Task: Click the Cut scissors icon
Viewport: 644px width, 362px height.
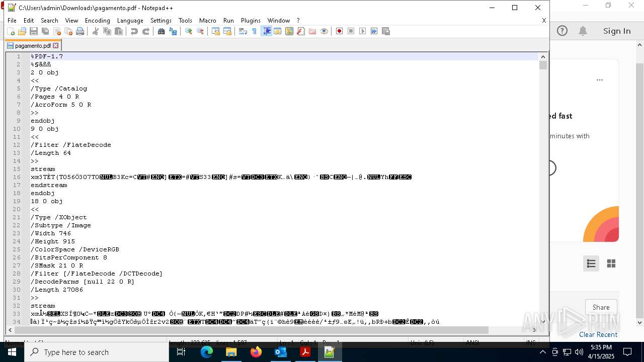Action: click(x=96, y=31)
